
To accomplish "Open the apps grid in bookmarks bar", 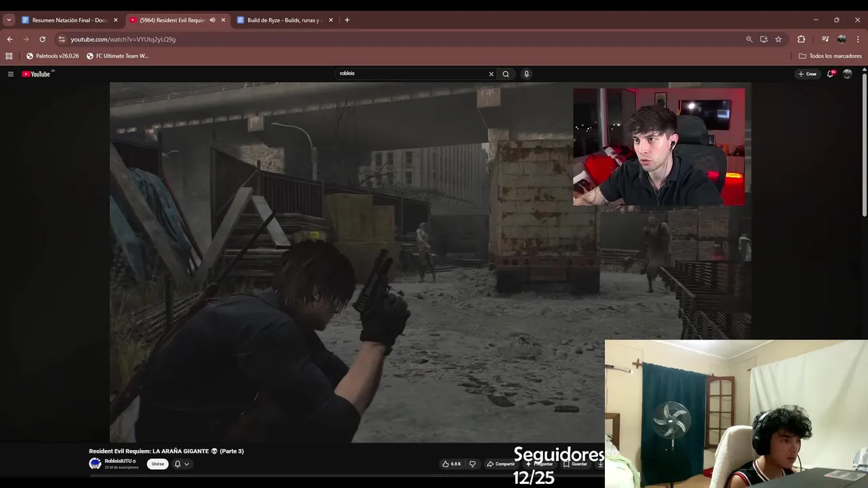I will pos(9,56).
